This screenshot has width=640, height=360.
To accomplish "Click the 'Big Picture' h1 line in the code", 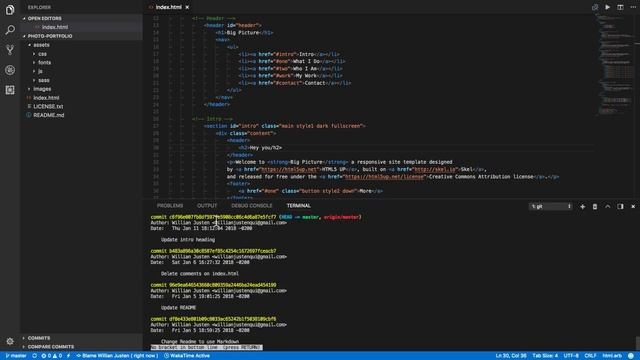I will 244,33.
